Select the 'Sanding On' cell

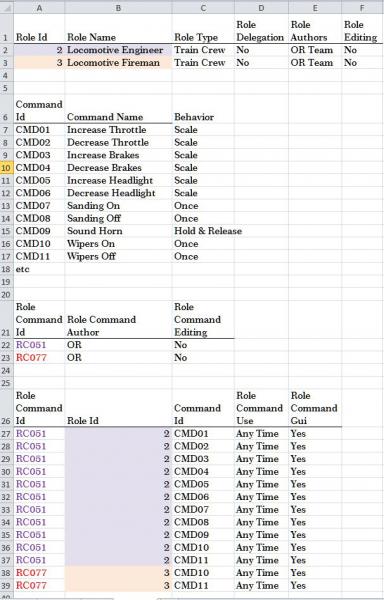(x=119, y=205)
